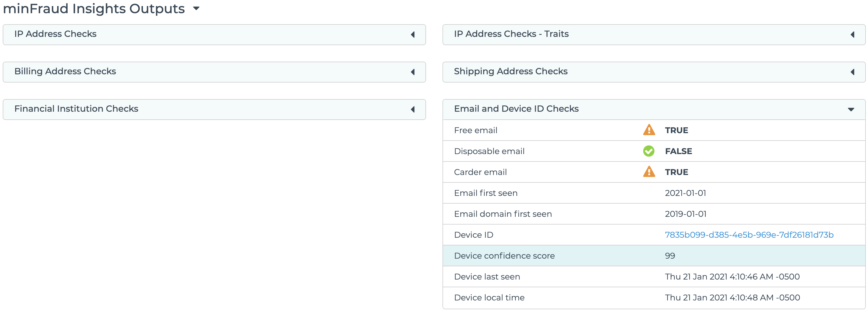Select the Device confidence score row
The width and height of the screenshot is (868, 312).
[504, 256]
